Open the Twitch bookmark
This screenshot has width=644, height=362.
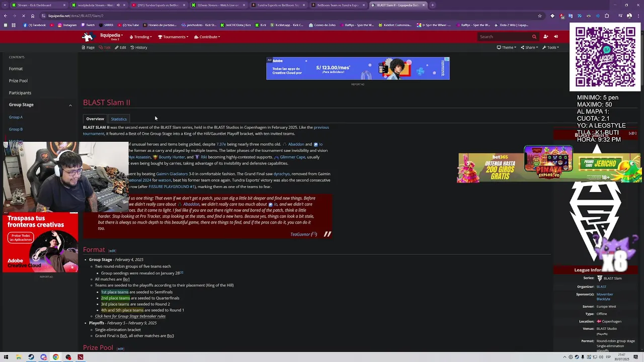point(88,25)
